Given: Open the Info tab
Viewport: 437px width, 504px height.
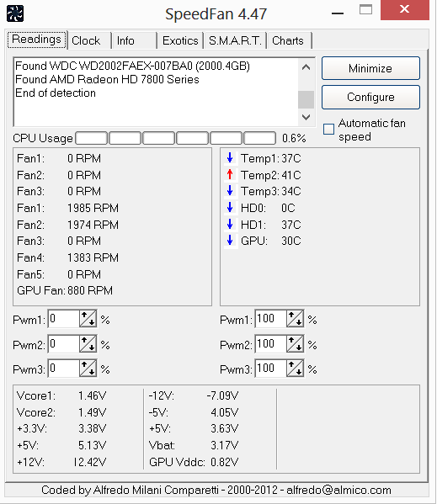Looking at the screenshot, I should coord(135,40).
